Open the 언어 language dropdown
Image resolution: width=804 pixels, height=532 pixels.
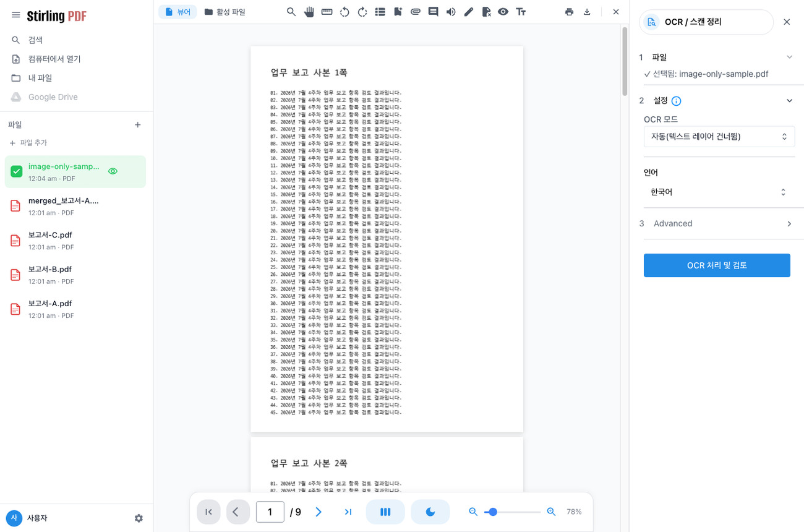pos(719,192)
